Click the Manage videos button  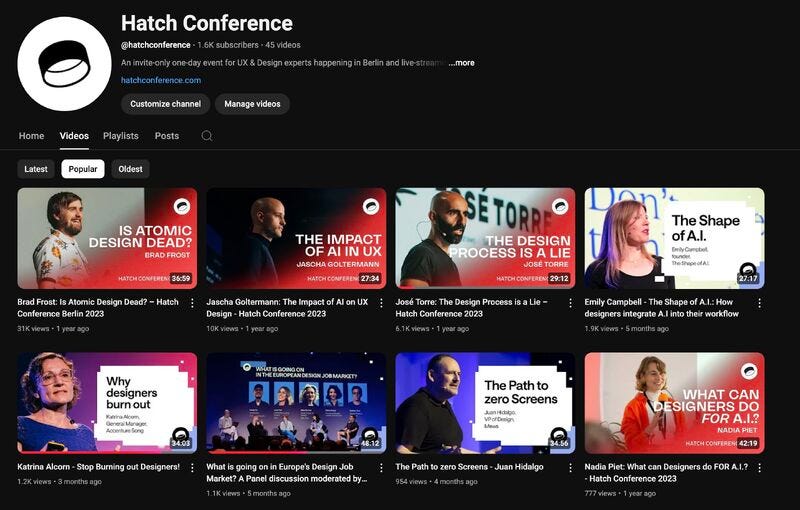click(x=252, y=104)
